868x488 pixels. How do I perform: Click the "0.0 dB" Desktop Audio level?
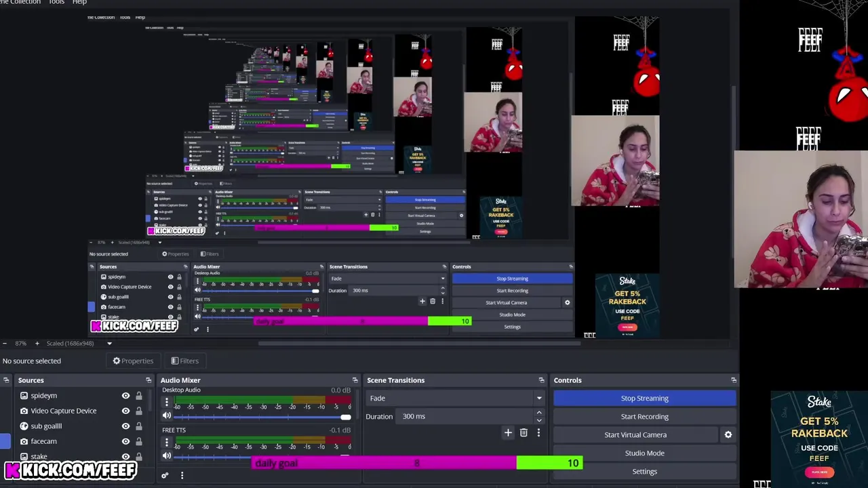(x=340, y=390)
